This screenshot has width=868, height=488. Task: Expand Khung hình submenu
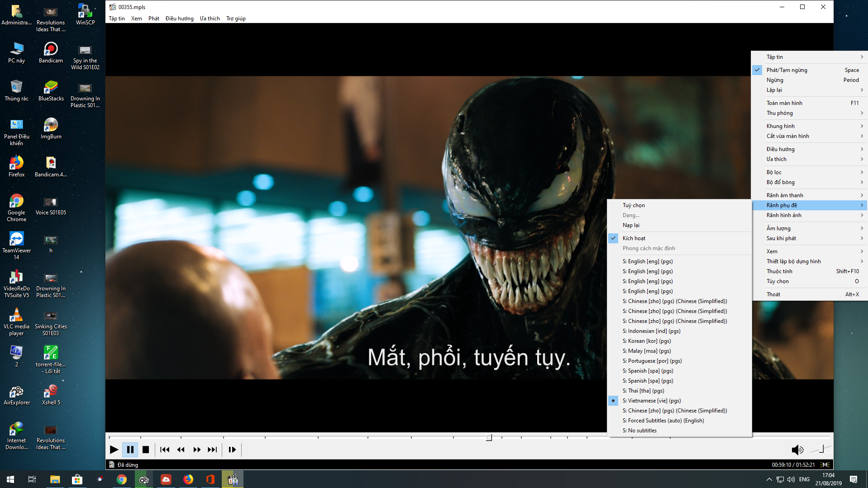810,126
